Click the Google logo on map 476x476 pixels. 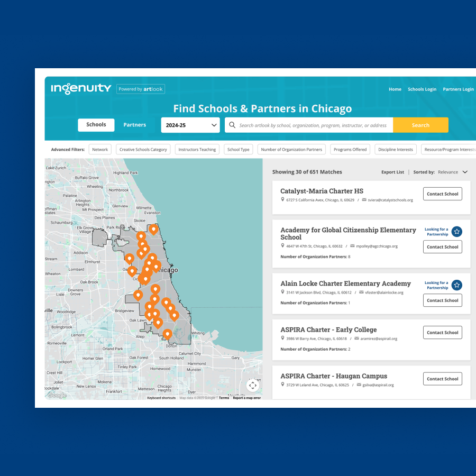[57, 395]
